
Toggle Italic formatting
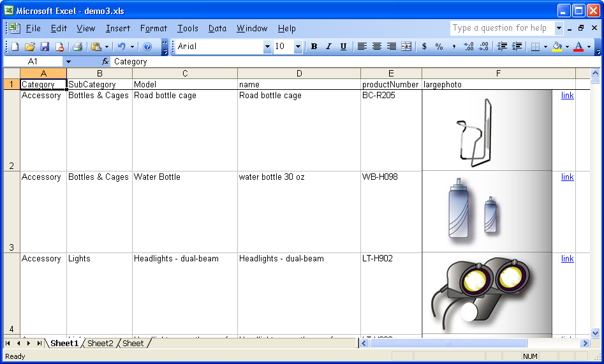click(x=328, y=47)
